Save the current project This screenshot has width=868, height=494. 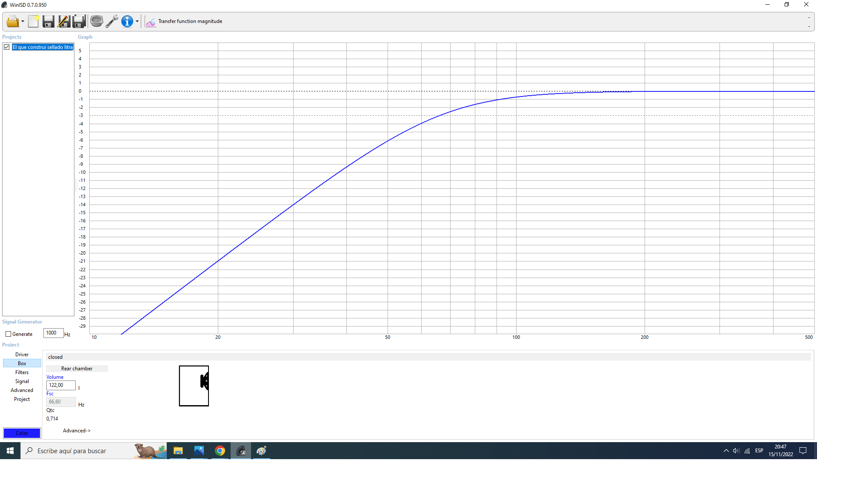point(49,21)
